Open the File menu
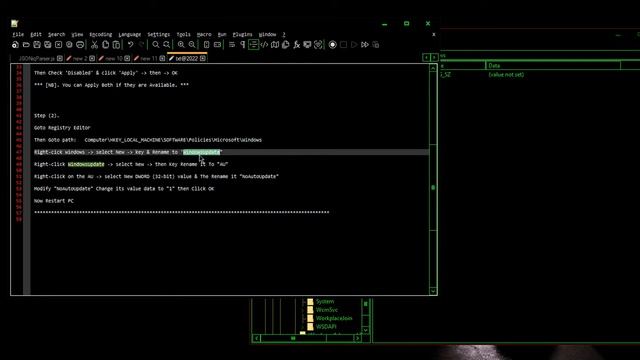The width and height of the screenshot is (640, 360). (18, 34)
